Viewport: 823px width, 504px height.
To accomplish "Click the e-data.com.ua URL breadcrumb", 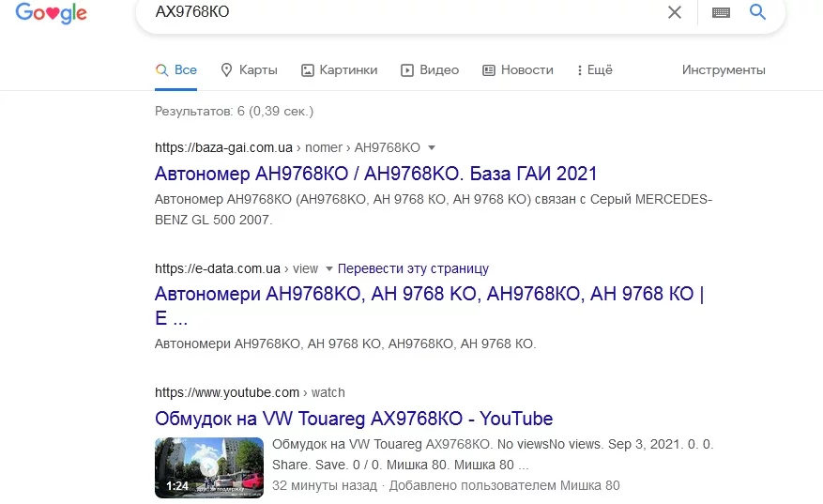I will point(236,268).
